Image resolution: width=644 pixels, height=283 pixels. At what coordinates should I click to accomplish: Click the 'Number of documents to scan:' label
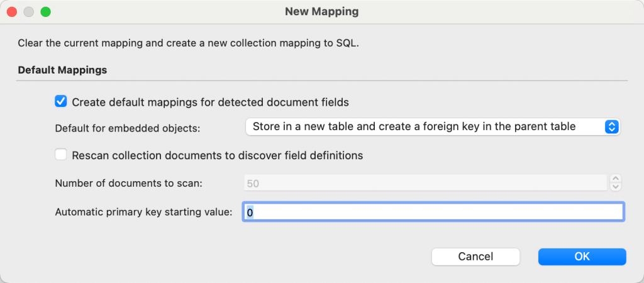pyautogui.click(x=131, y=183)
